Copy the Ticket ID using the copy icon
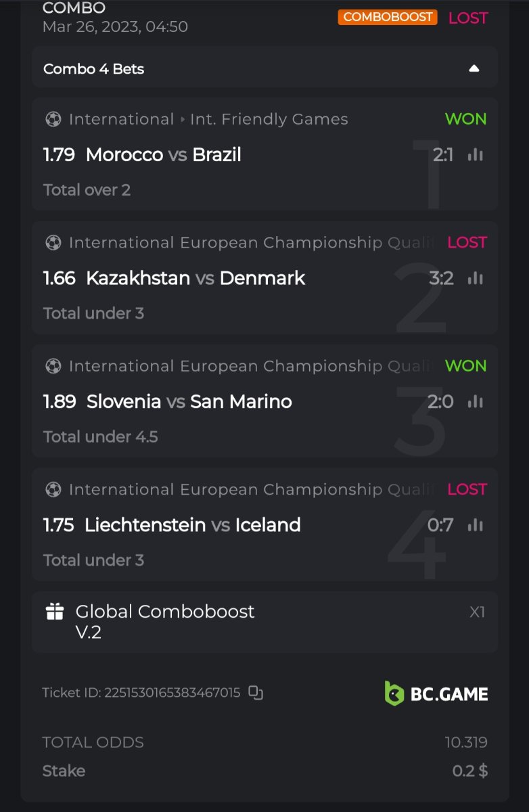The image size is (529, 812). 255,692
